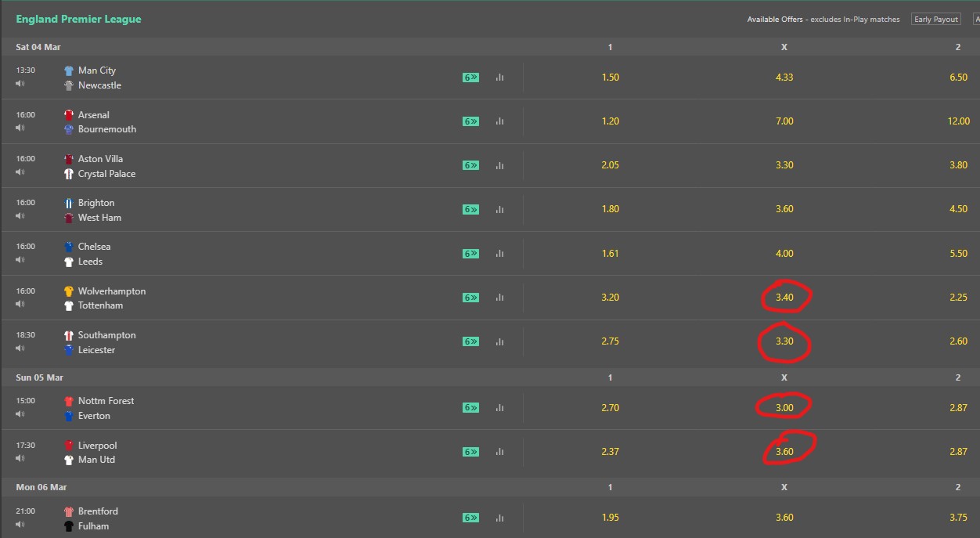Select Man City home win odds 1.50
Image resolution: width=980 pixels, height=538 pixels.
point(611,78)
